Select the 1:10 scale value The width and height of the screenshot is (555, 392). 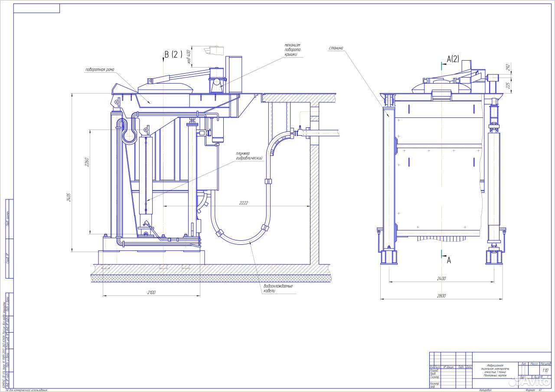545,370
